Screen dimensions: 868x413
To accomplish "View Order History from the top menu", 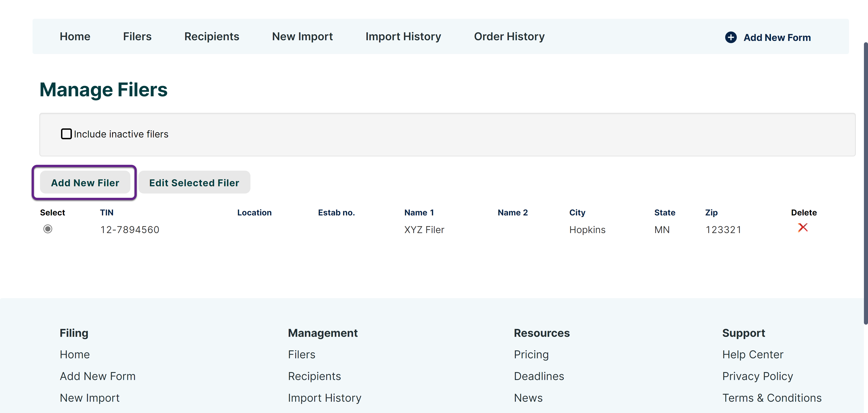I will click(509, 36).
